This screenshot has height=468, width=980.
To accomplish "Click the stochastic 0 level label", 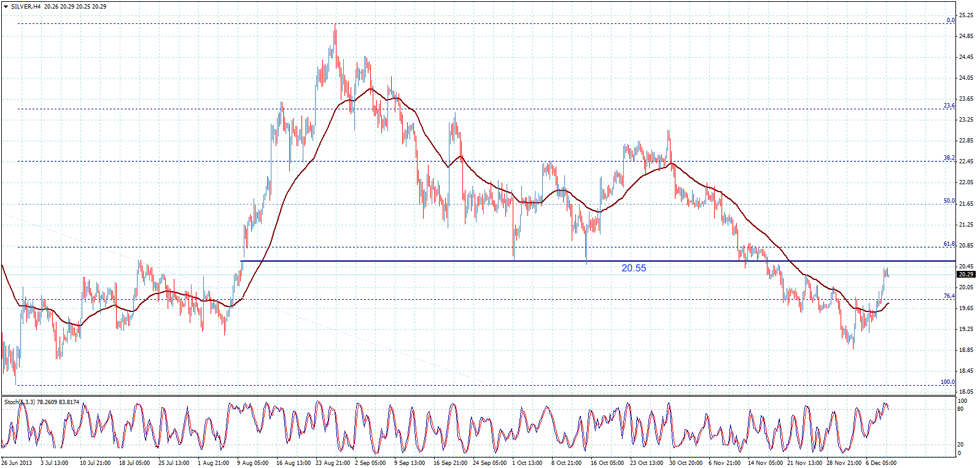I will click(960, 453).
